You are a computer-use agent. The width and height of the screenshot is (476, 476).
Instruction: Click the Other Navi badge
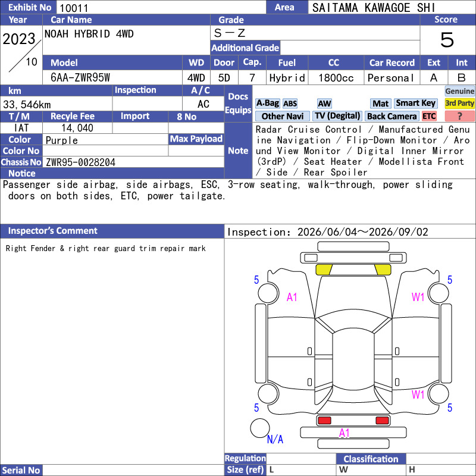[x=282, y=116]
